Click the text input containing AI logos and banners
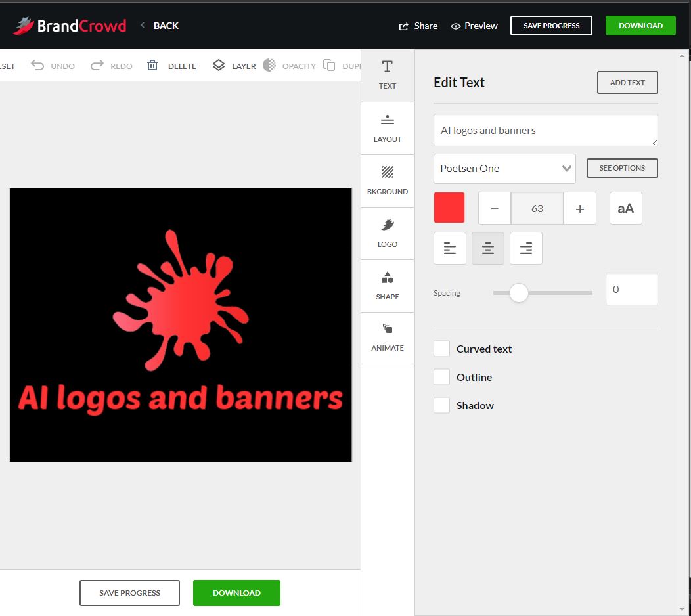This screenshot has width=691, height=616. (546, 130)
